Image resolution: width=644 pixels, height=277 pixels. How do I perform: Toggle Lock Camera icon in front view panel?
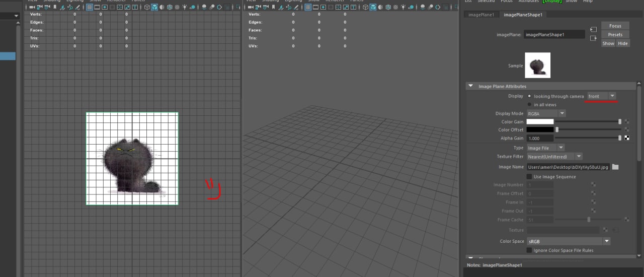[40, 7]
